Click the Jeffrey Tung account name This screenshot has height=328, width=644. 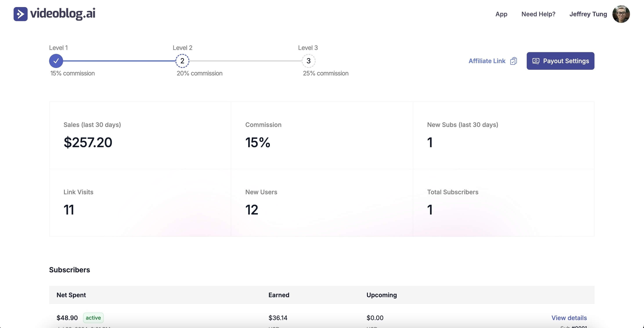pos(588,14)
